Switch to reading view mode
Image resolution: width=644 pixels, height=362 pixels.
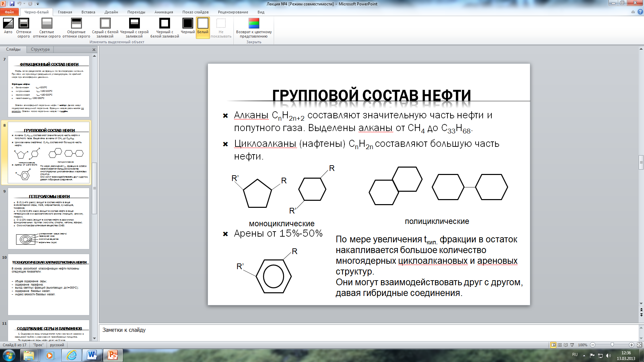[x=566, y=345]
